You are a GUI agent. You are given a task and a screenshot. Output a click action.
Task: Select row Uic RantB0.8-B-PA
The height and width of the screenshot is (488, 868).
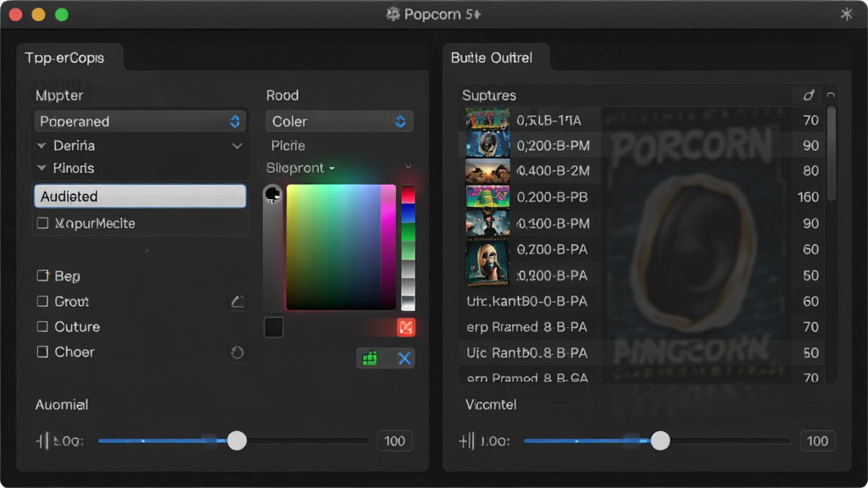pyautogui.click(x=642, y=353)
